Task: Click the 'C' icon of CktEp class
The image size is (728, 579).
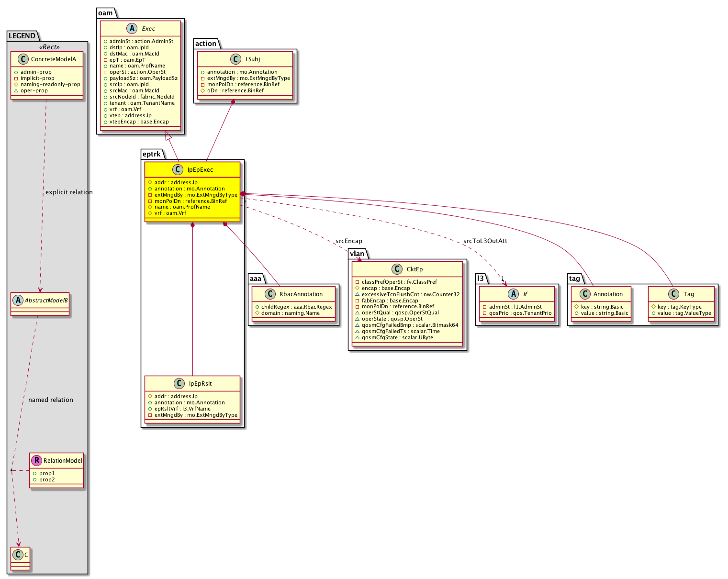Action: point(396,269)
